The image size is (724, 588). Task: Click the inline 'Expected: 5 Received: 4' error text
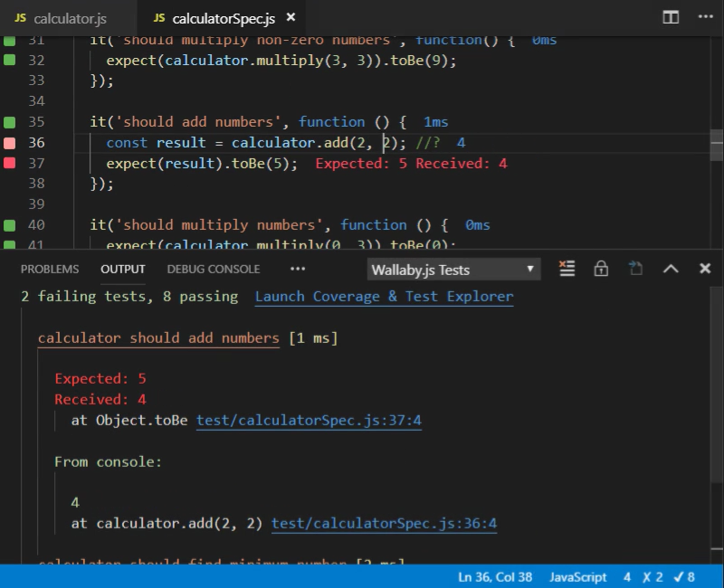(412, 164)
